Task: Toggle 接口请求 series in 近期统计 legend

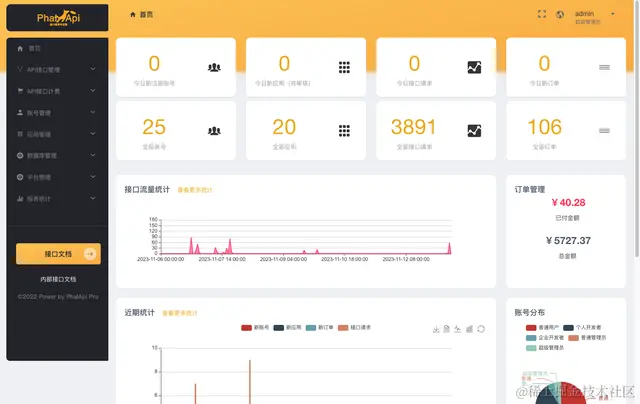Action: (x=354, y=328)
